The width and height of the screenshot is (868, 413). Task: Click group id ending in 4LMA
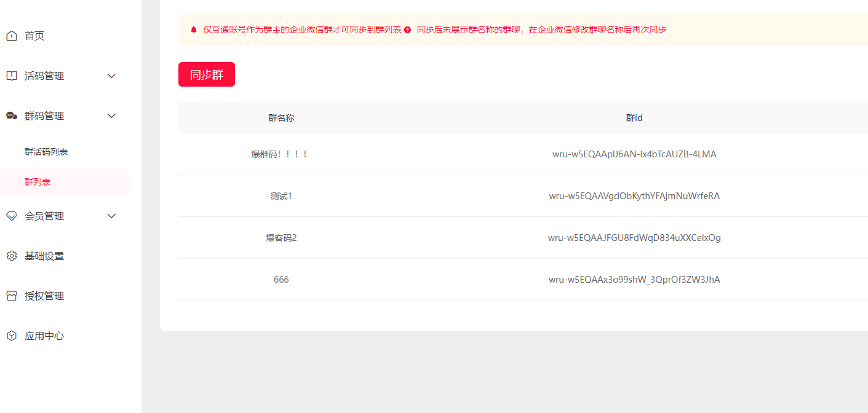(x=634, y=154)
